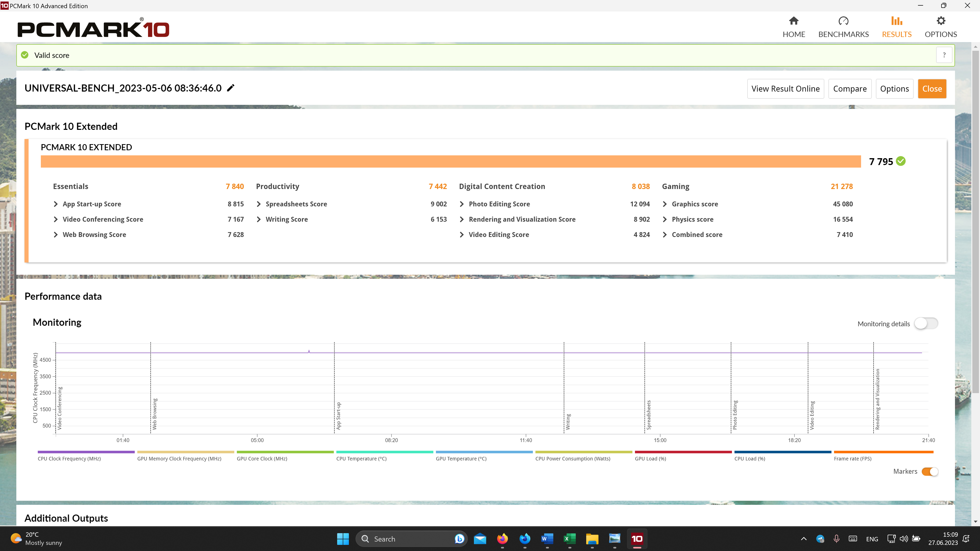This screenshot has height=551, width=980.
Task: Open Firefox from taskbar
Action: click(503, 539)
